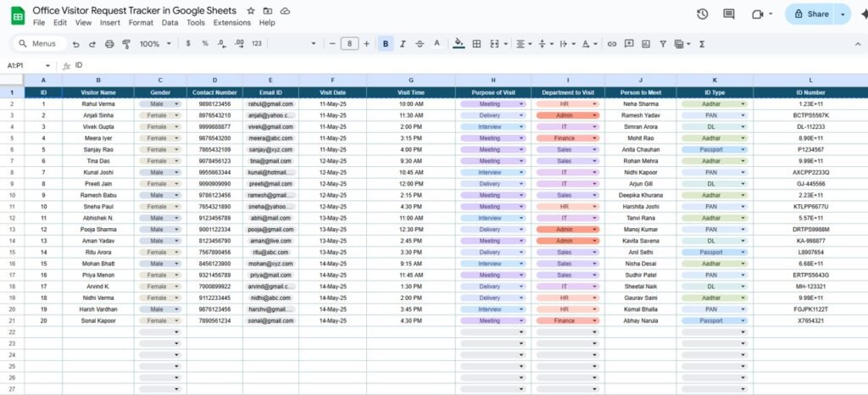Viewport: 868px width, 395px height.
Task: Increase decimal places
Action: pyautogui.click(x=239, y=43)
